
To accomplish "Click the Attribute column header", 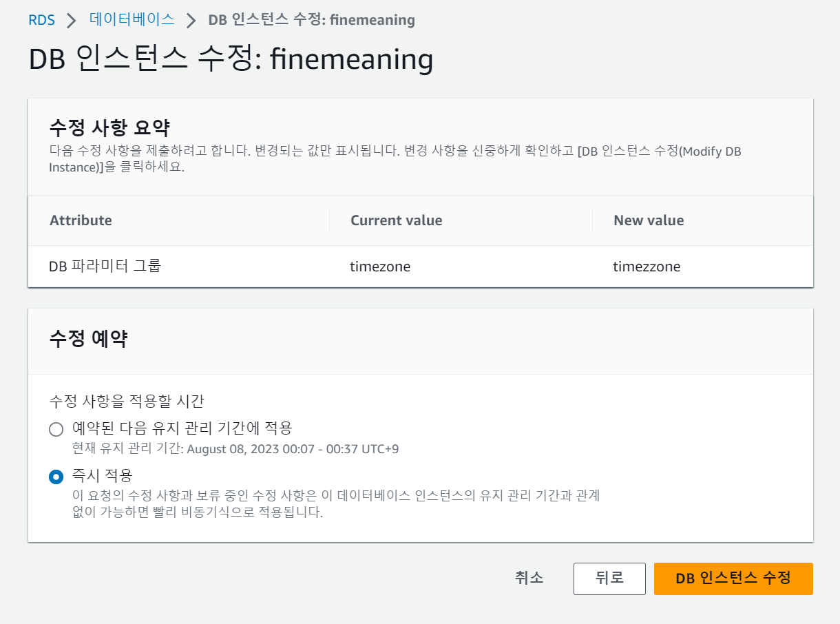I will click(x=81, y=220).
